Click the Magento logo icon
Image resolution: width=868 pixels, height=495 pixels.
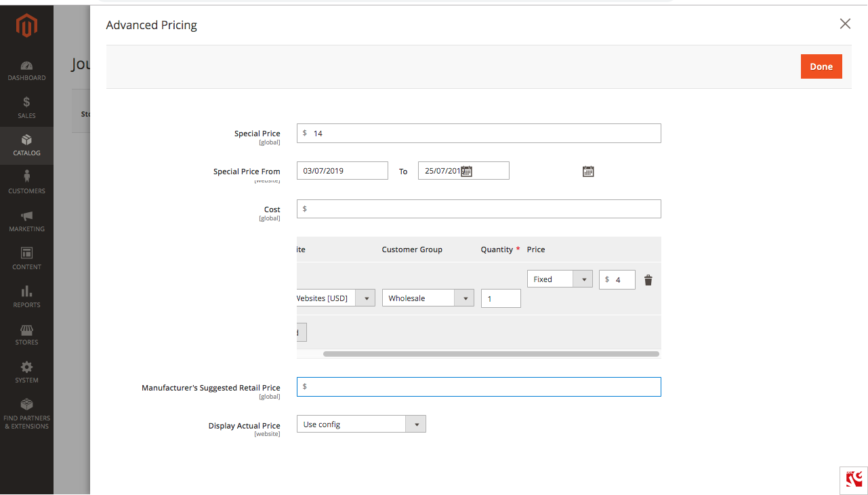26,26
